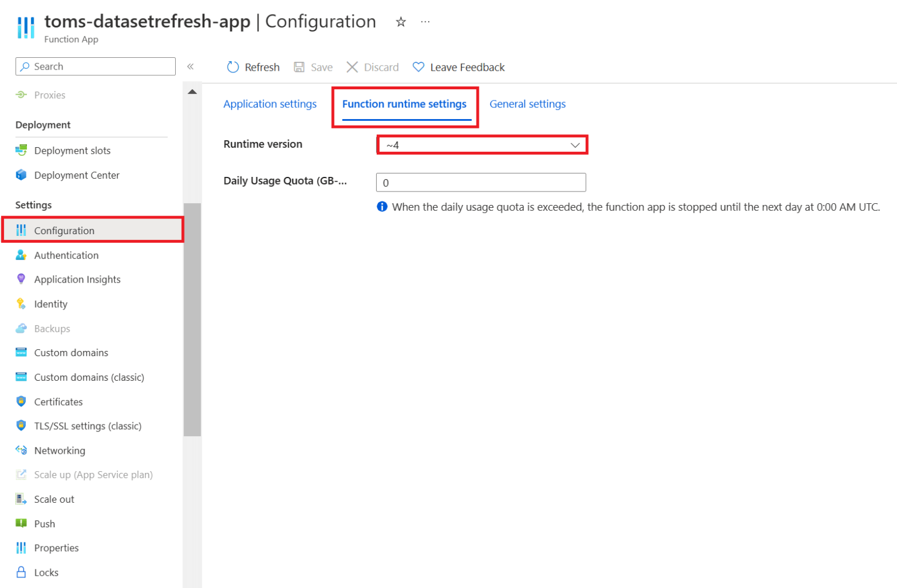Click the star icon beside the Configuration title
Viewport: 897px width, 588px height.
click(401, 21)
